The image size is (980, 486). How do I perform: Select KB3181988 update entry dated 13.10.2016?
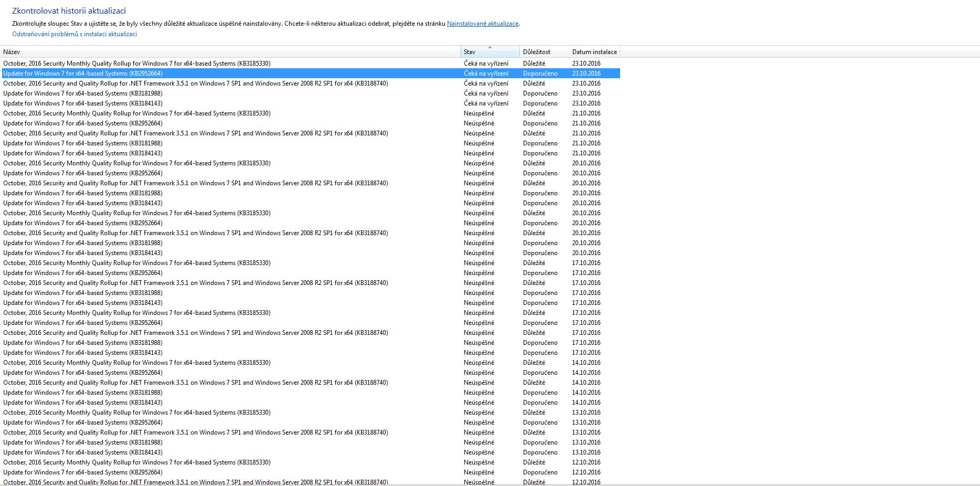point(311,442)
